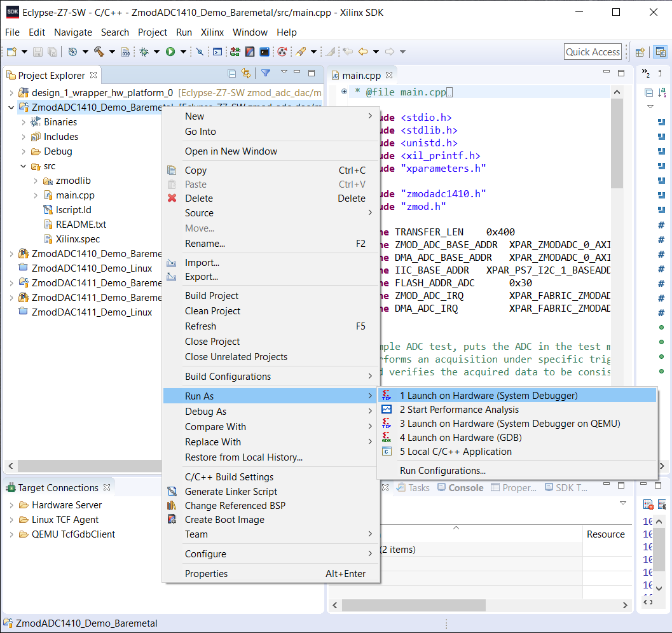Choose Launch on Hardware (GDB)

point(517,438)
